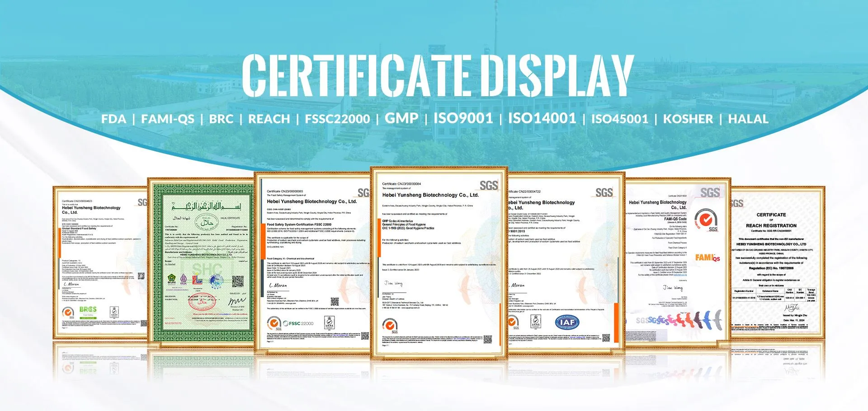Click the "ISO9001" label in the banner
The width and height of the screenshot is (868, 411).
click(x=463, y=118)
